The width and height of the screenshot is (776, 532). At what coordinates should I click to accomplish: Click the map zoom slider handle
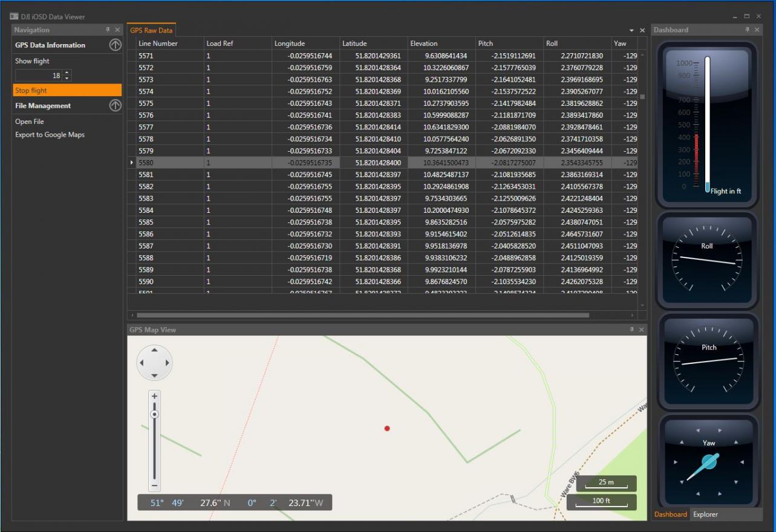tap(155, 414)
